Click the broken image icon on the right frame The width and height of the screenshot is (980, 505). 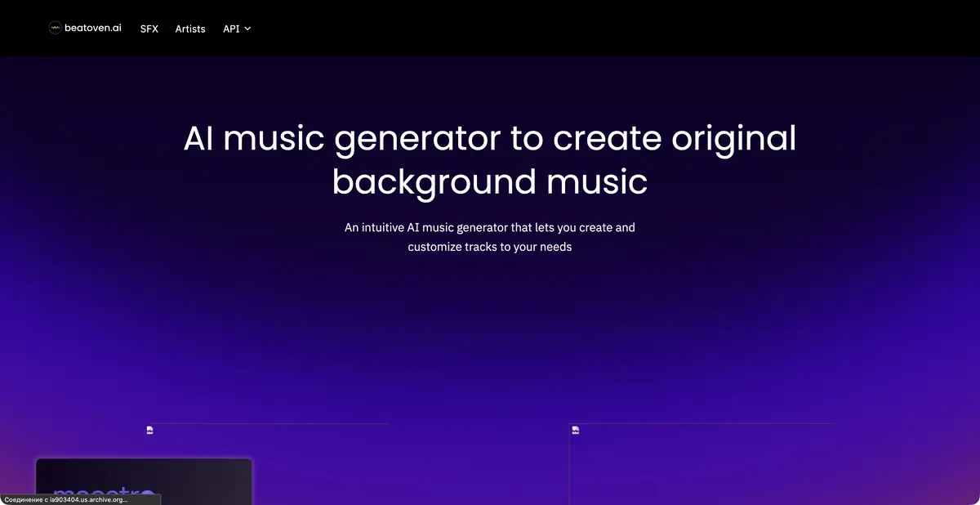click(x=575, y=430)
